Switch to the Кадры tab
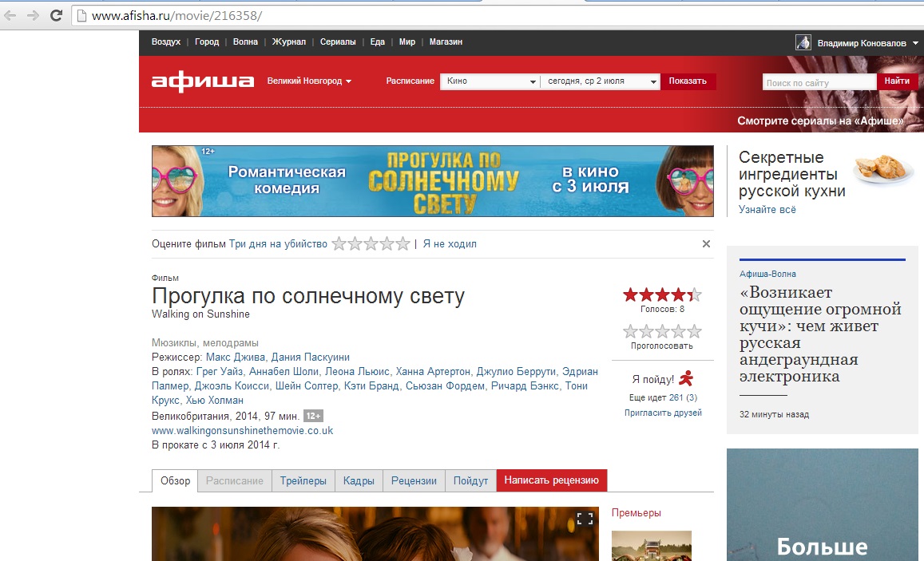The width and height of the screenshot is (924, 561). (359, 481)
